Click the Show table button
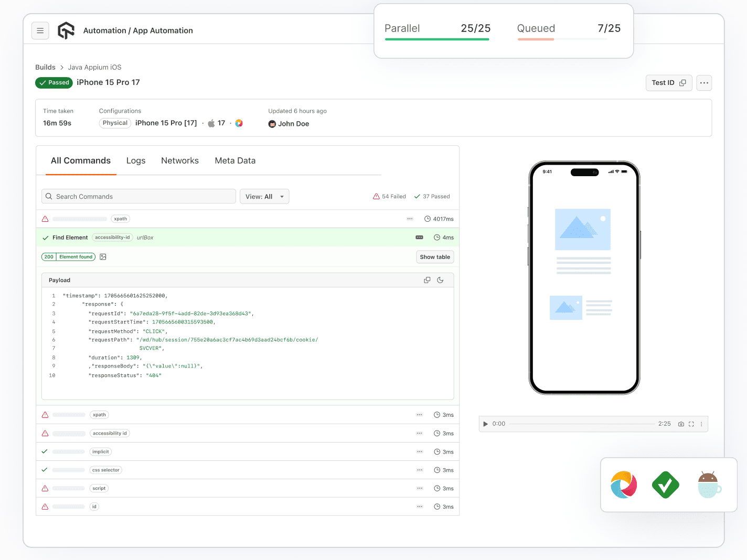 click(x=435, y=256)
